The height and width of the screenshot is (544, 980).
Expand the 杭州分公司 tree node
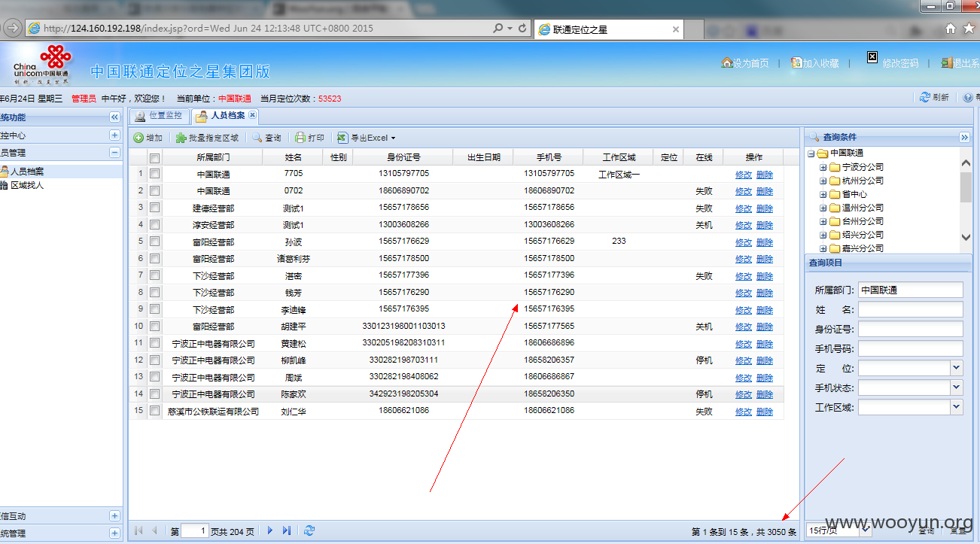823,181
